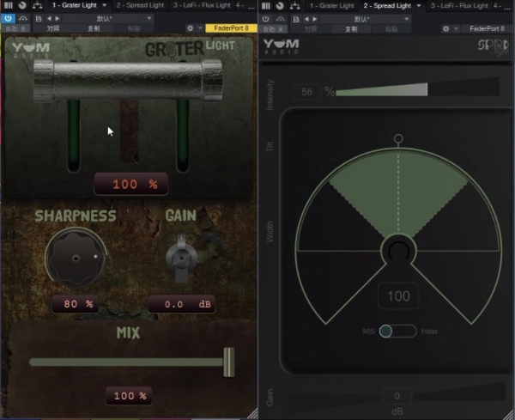Open the gear settings icon in Spread Light window
Screen dimensions: 515x420
(x=445, y=29)
